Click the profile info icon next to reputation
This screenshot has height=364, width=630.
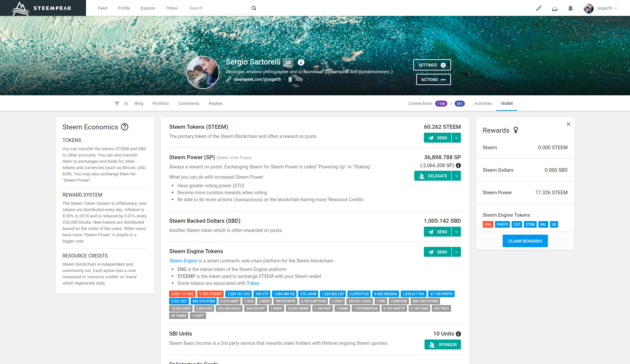pyautogui.click(x=301, y=62)
